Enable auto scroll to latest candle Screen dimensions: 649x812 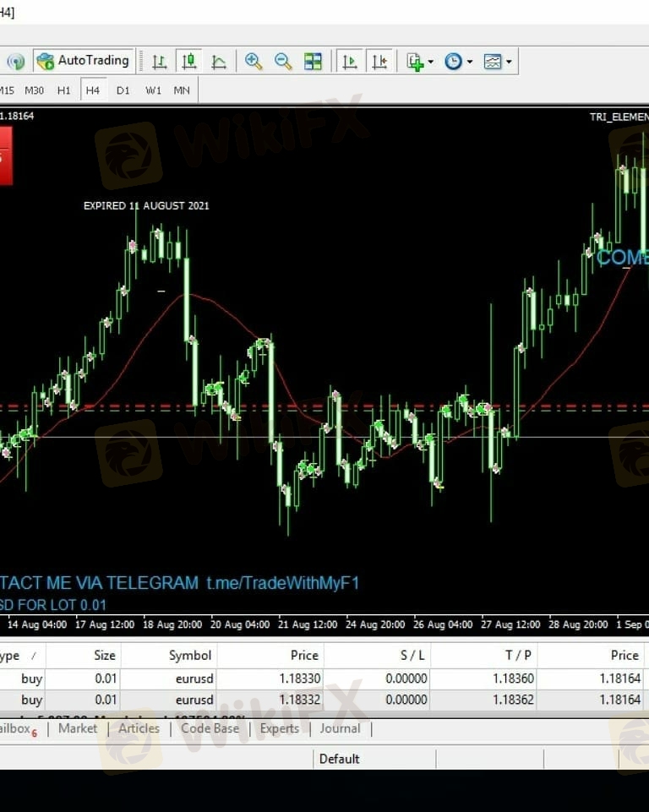pos(349,61)
